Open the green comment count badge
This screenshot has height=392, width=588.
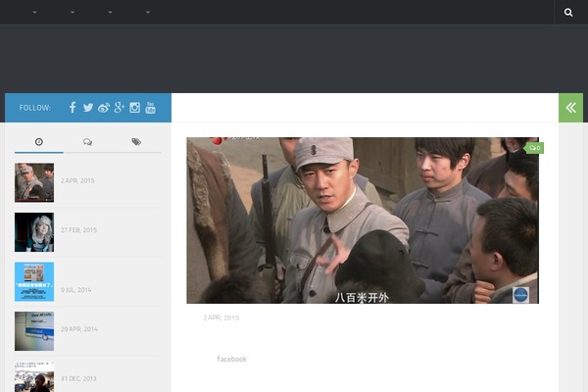[534, 148]
